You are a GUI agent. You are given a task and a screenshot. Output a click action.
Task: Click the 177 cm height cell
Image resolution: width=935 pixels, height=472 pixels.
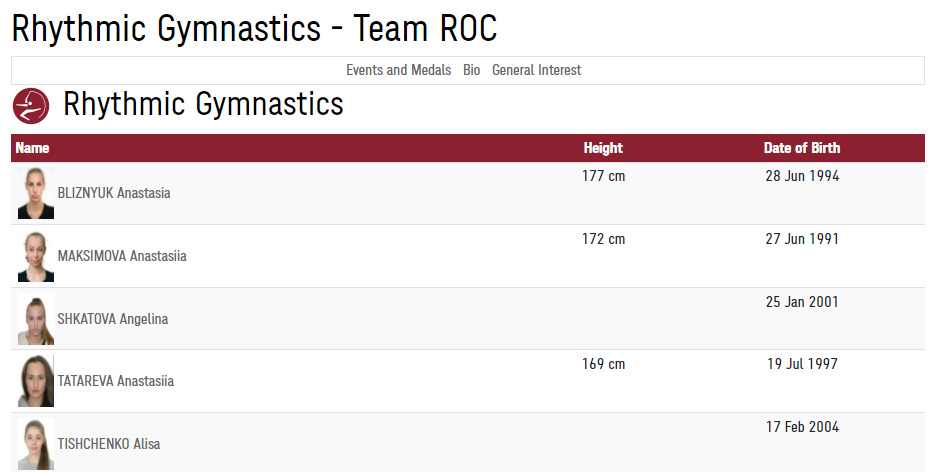point(603,176)
